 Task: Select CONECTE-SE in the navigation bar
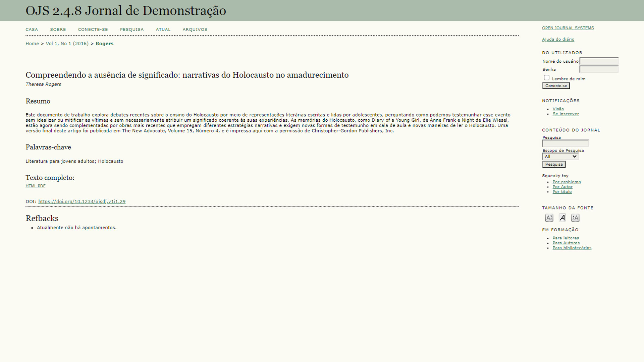point(93,29)
